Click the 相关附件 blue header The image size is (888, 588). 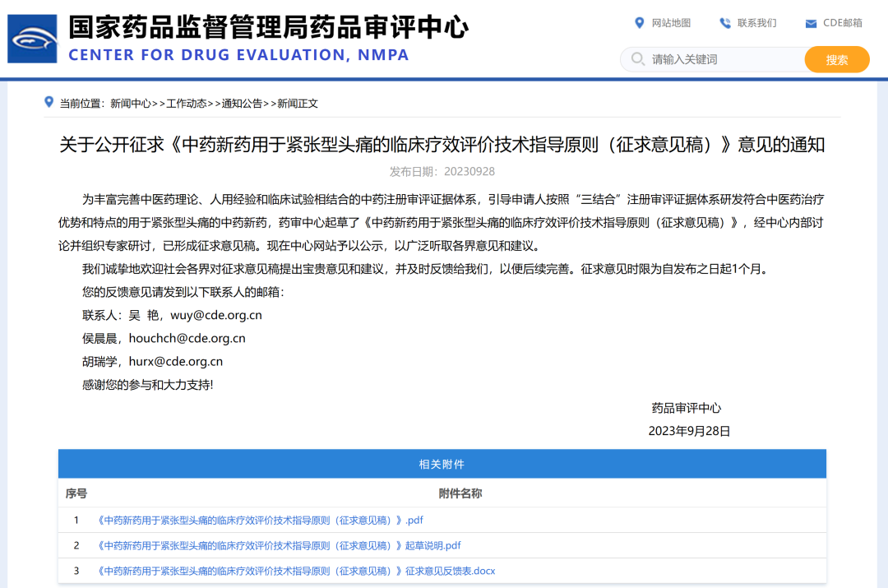coord(442,464)
